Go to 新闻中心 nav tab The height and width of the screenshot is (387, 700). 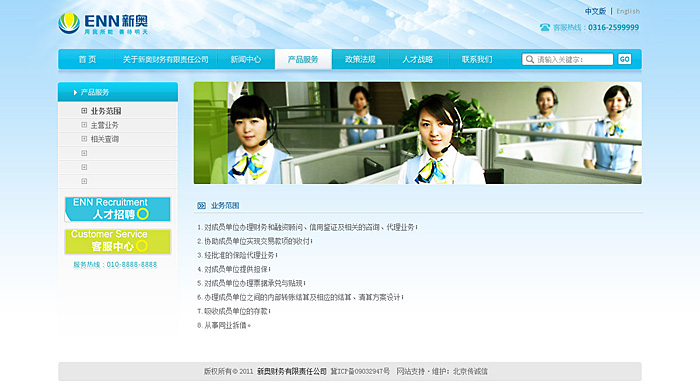pyautogui.click(x=246, y=59)
